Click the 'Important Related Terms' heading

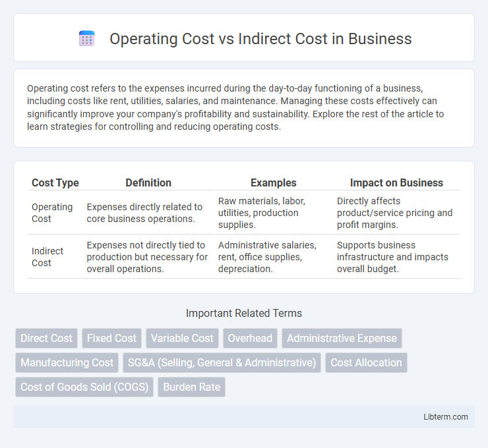click(244, 314)
